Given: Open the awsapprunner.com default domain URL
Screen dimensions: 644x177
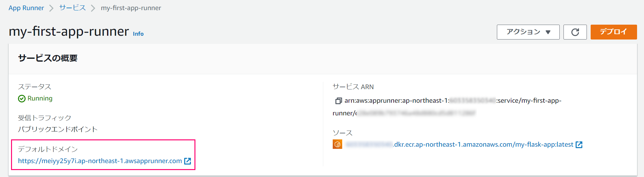Looking at the screenshot, I should [x=100, y=161].
